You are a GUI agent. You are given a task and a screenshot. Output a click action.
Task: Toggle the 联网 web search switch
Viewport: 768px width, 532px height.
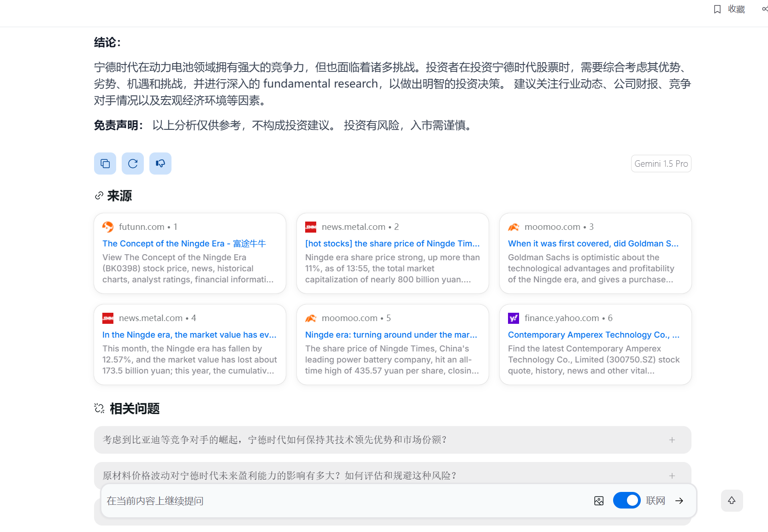[626, 500]
